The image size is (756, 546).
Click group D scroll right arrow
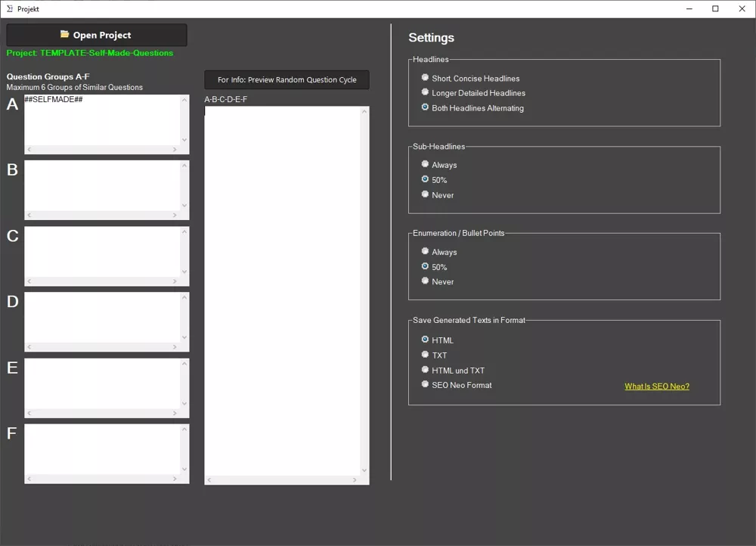tap(175, 347)
